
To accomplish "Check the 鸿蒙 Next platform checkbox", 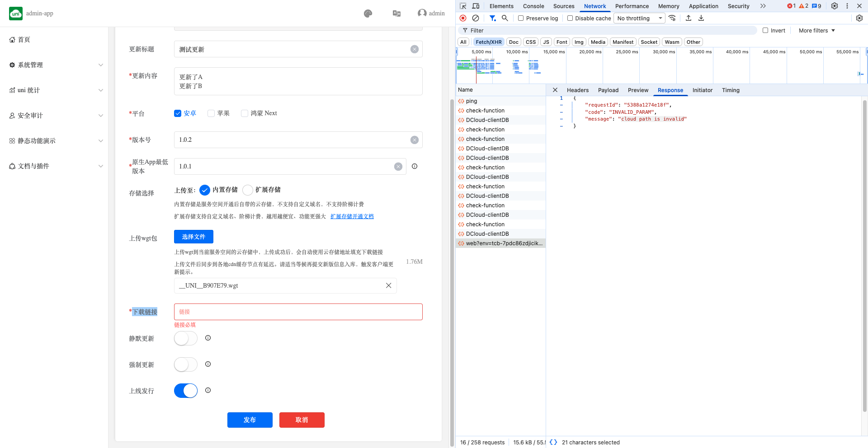I will point(245,113).
